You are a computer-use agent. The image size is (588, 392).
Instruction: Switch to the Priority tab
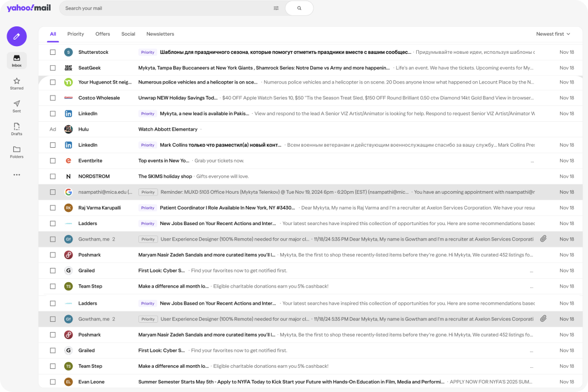[x=76, y=33]
